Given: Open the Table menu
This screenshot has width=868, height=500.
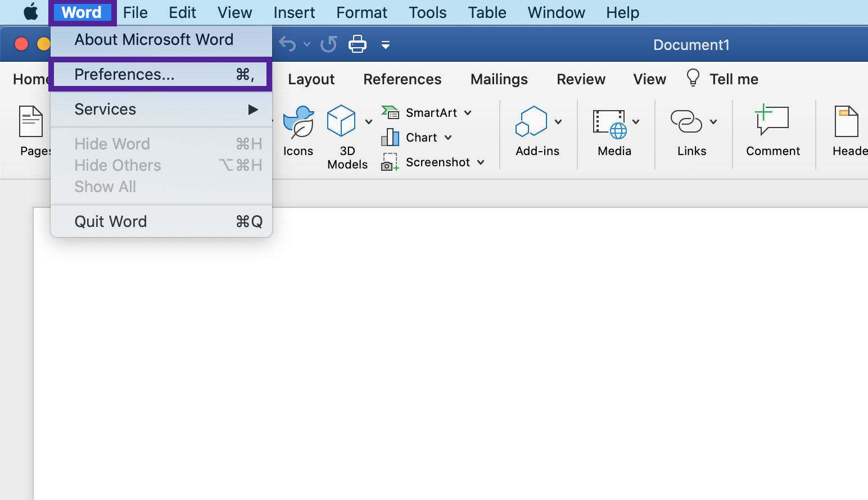Looking at the screenshot, I should pos(487,12).
